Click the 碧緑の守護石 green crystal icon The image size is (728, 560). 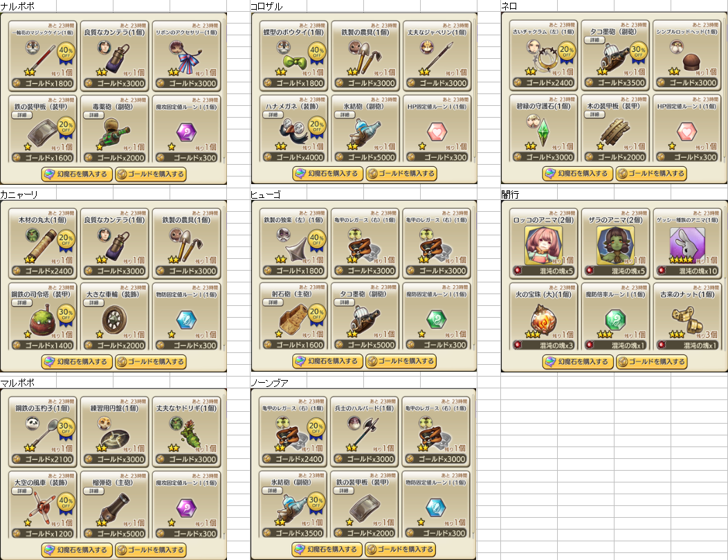click(542, 132)
